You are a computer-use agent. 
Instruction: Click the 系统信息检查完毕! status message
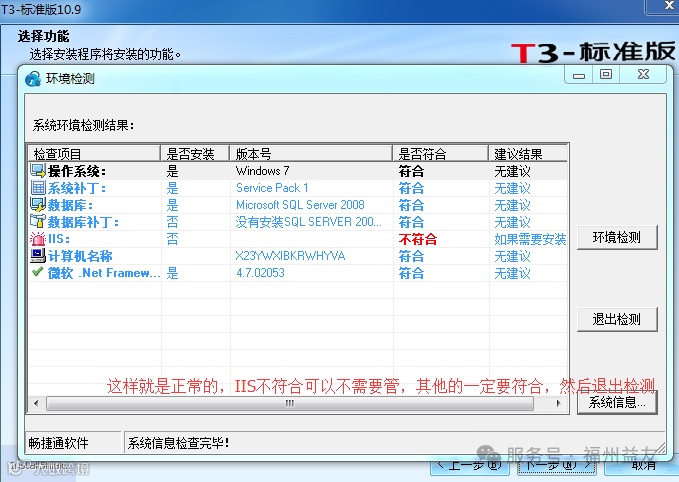point(178,443)
